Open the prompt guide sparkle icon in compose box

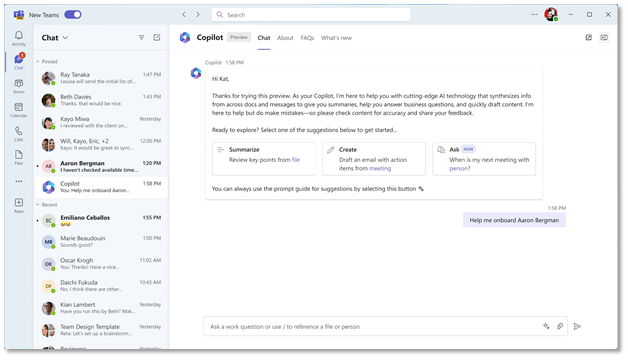(x=546, y=326)
